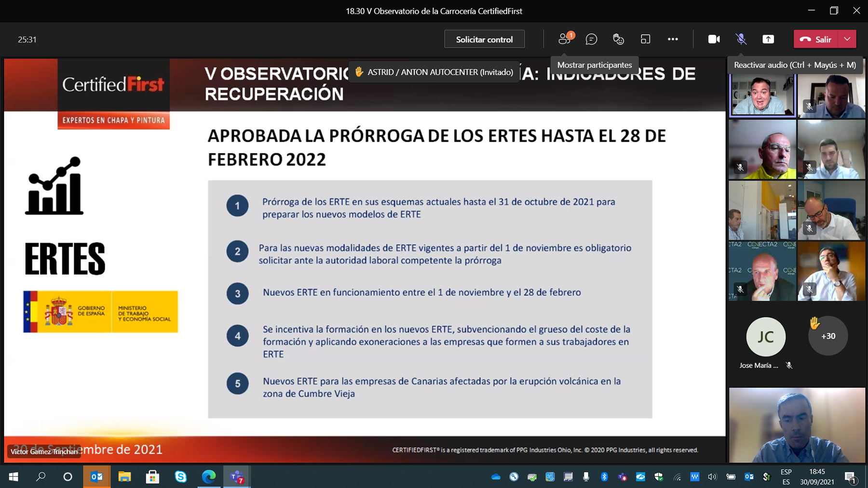Viewport: 868px width, 488px height.
Task: Show the meeting participants list
Action: (x=564, y=40)
